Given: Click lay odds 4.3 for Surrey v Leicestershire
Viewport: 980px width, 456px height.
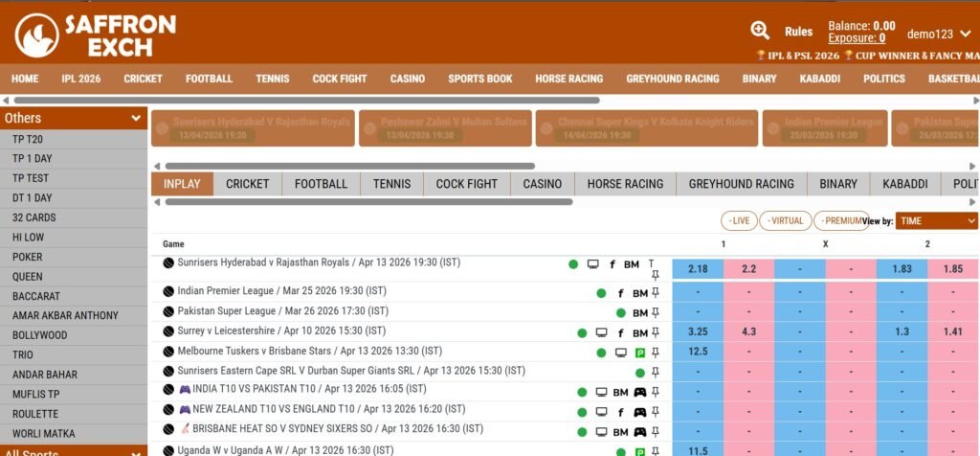Looking at the screenshot, I should tap(748, 332).
